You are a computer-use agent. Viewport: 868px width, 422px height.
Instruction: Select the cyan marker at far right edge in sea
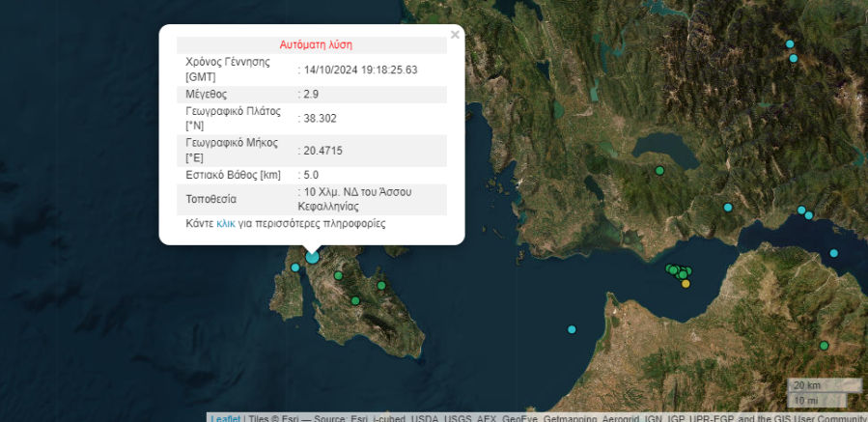[833, 253]
